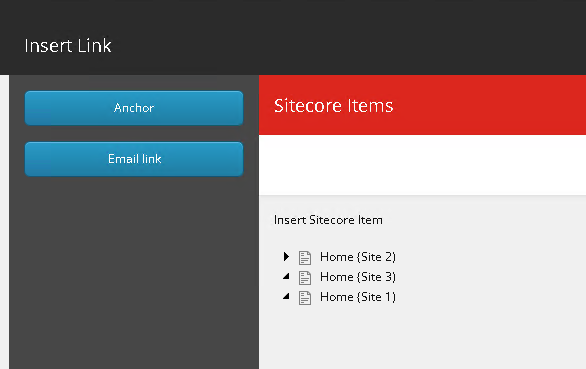Image resolution: width=586 pixels, height=369 pixels.
Task: Select the Home (Site 3) item
Action: pyautogui.click(x=358, y=277)
